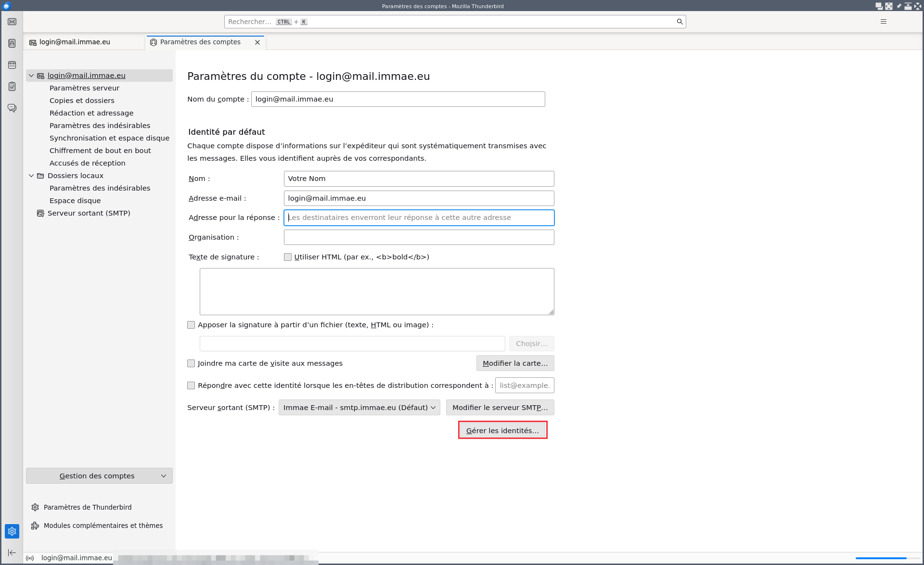Click the Nom field with Votre Nom
The height and width of the screenshot is (565, 924).
coord(419,179)
